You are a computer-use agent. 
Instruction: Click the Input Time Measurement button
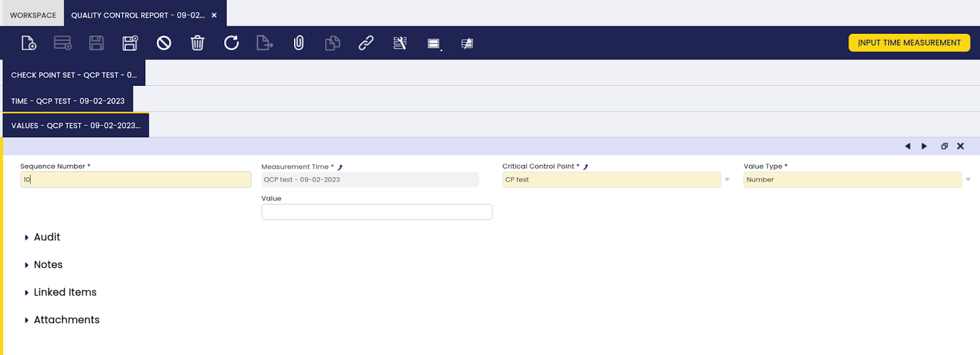(909, 43)
